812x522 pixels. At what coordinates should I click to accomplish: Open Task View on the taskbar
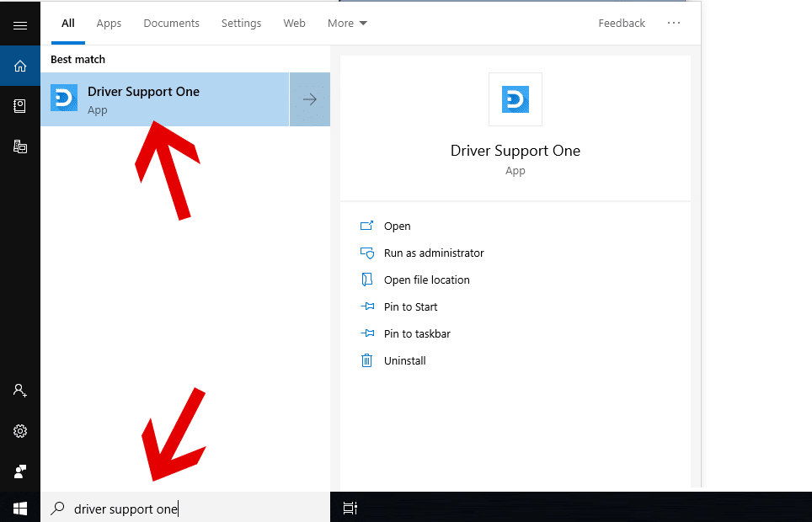350,509
